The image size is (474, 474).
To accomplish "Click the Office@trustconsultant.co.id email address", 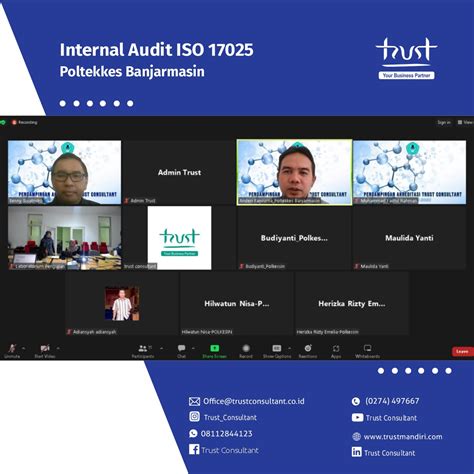I will point(254,401).
